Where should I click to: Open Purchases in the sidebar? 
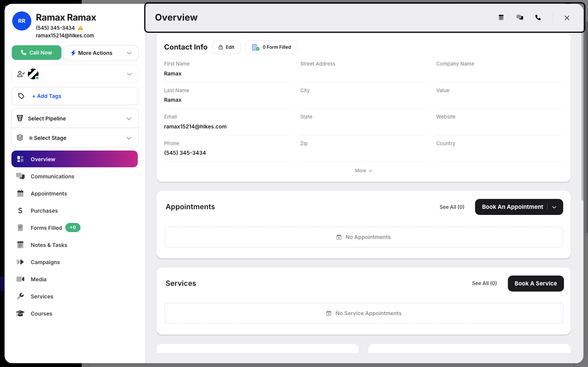click(x=74, y=211)
